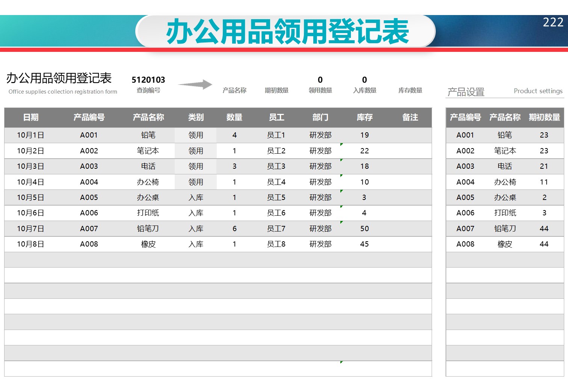Click the 研发部 cell in the 员工6 row

coord(320,213)
